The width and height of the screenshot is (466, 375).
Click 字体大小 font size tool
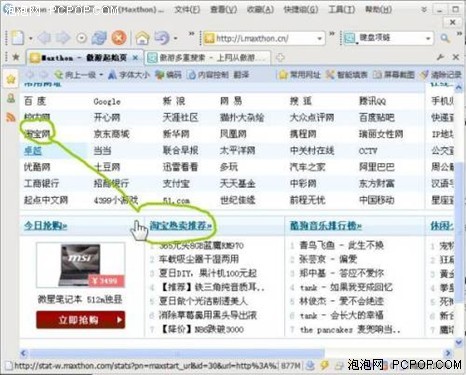tap(129, 75)
